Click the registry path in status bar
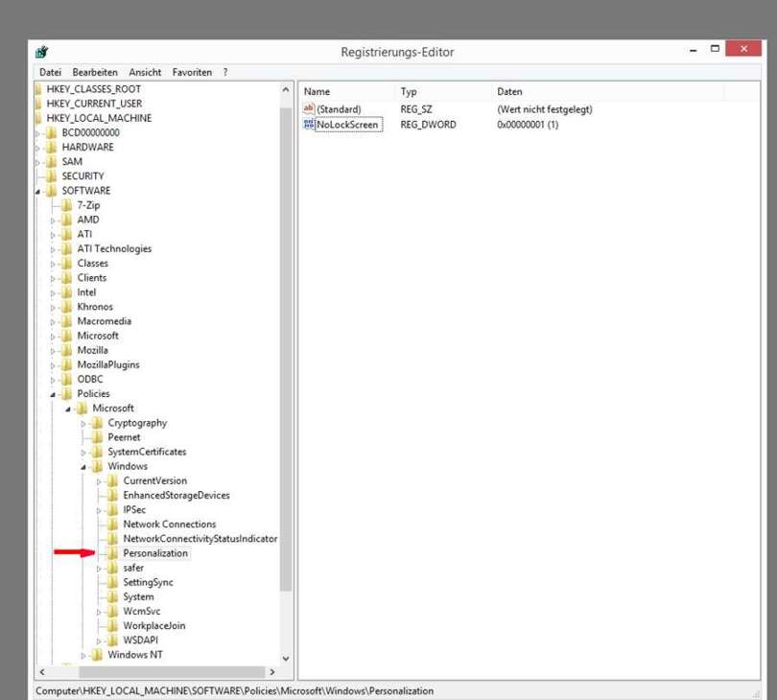The image size is (777, 700). pyautogui.click(x=234, y=691)
